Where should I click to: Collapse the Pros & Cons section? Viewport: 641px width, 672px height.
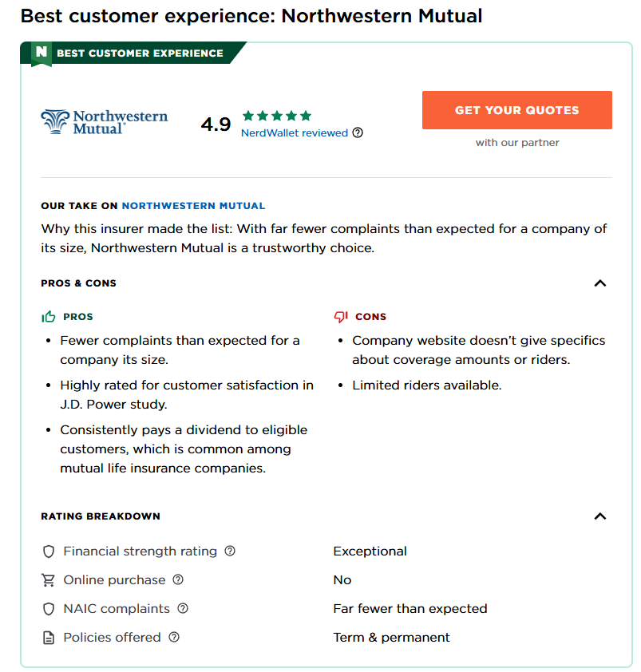point(600,283)
